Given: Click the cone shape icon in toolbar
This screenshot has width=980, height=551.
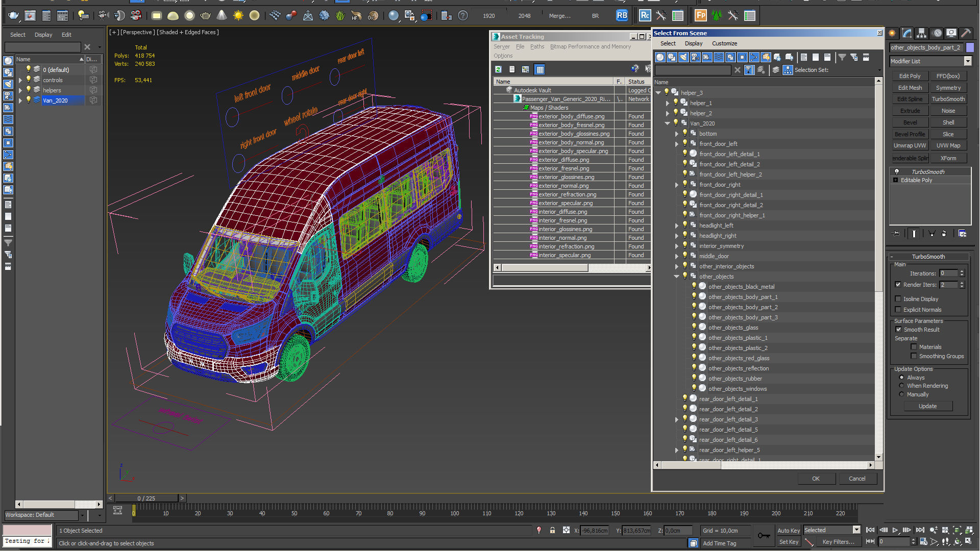Looking at the screenshot, I should pos(222,16).
